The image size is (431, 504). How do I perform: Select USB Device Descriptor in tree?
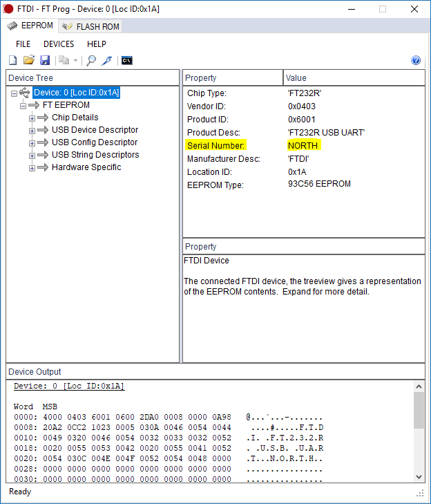[95, 130]
